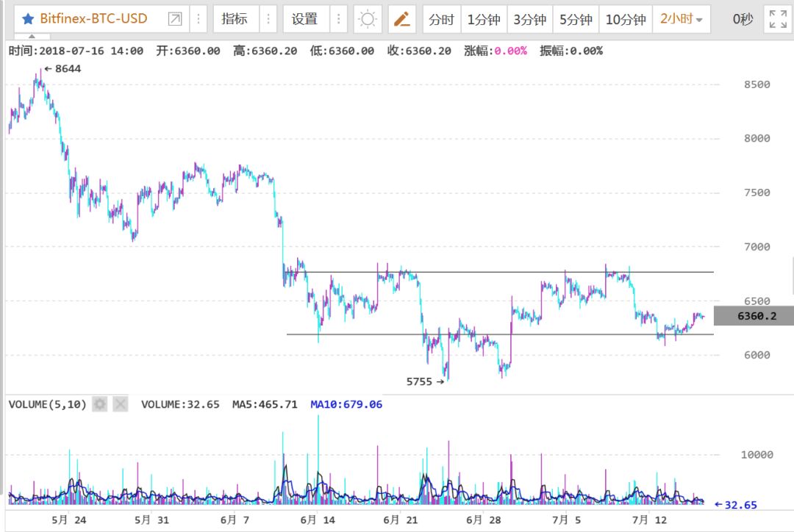Open chart in new window icon
The width and height of the screenshot is (794, 532).
point(175,19)
